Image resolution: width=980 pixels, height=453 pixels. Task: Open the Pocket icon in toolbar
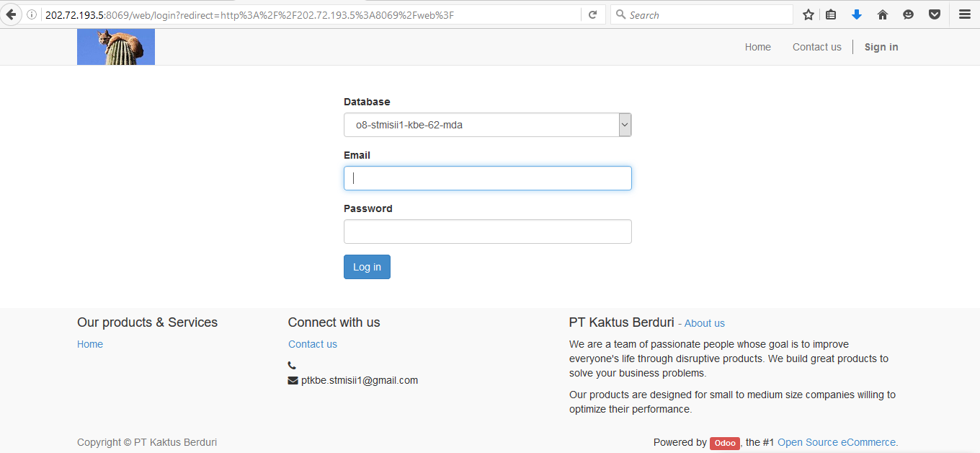934,14
